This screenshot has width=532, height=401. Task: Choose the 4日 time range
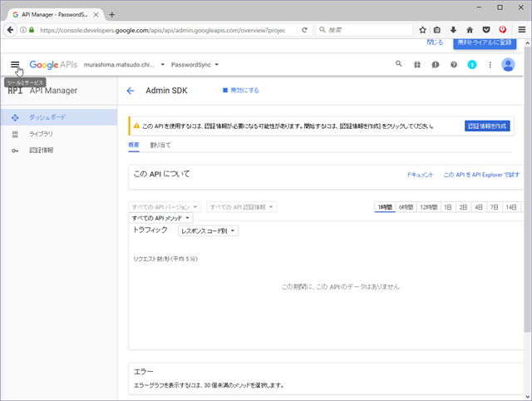pos(479,207)
